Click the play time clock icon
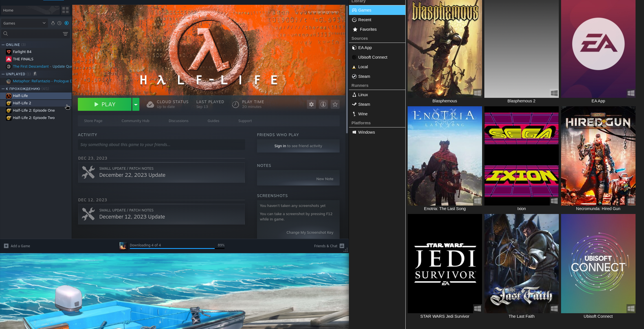The image size is (644, 329). [x=235, y=105]
